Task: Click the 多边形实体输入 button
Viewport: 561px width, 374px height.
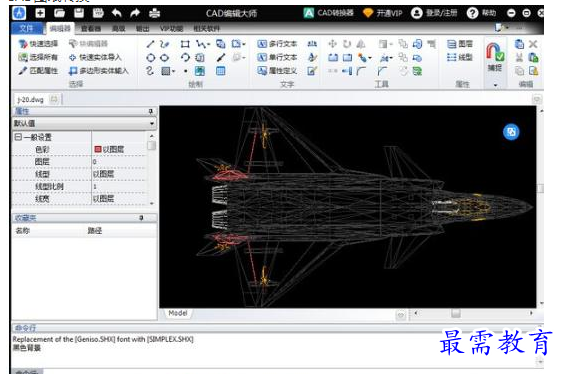Action: tap(98, 71)
